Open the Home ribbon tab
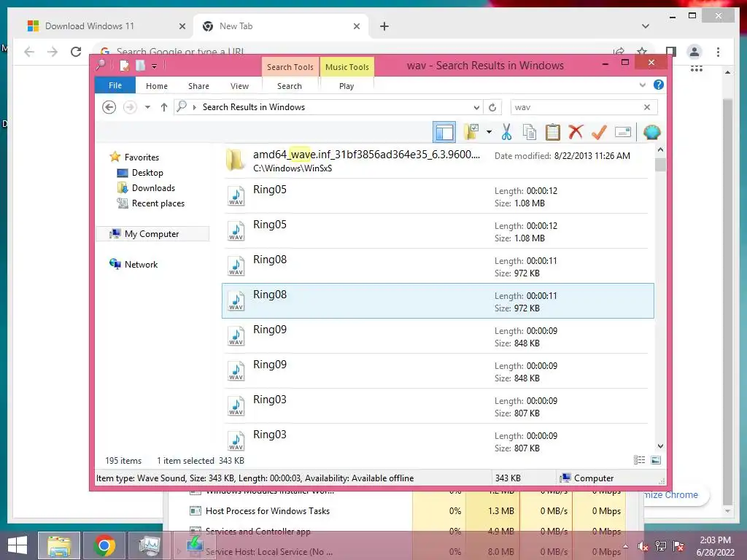Viewport: 747px width, 560px height. click(x=157, y=86)
